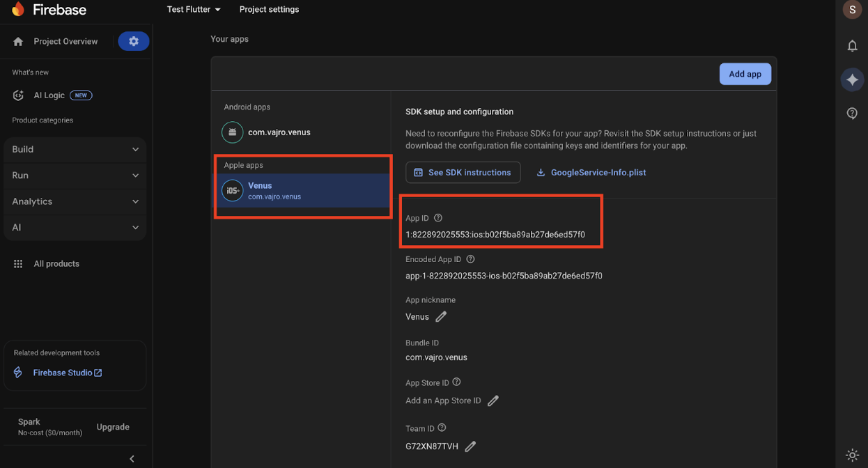Download GoogleService-Info.plist file
This screenshot has height=468, width=868.
[x=591, y=172]
